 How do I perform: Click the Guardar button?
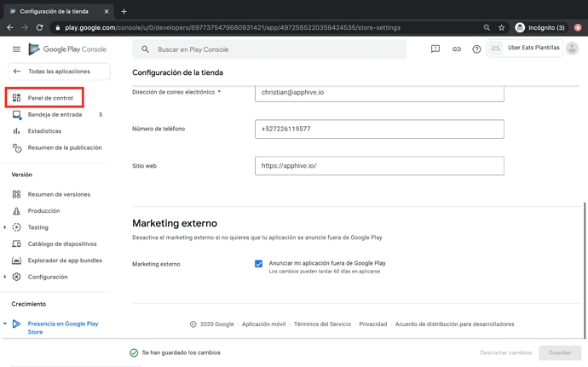pos(559,353)
